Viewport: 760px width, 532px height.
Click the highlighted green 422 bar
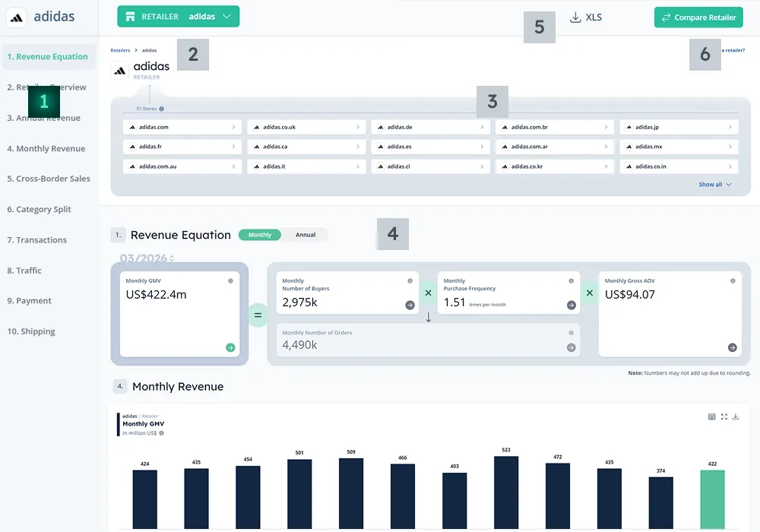(x=712, y=499)
